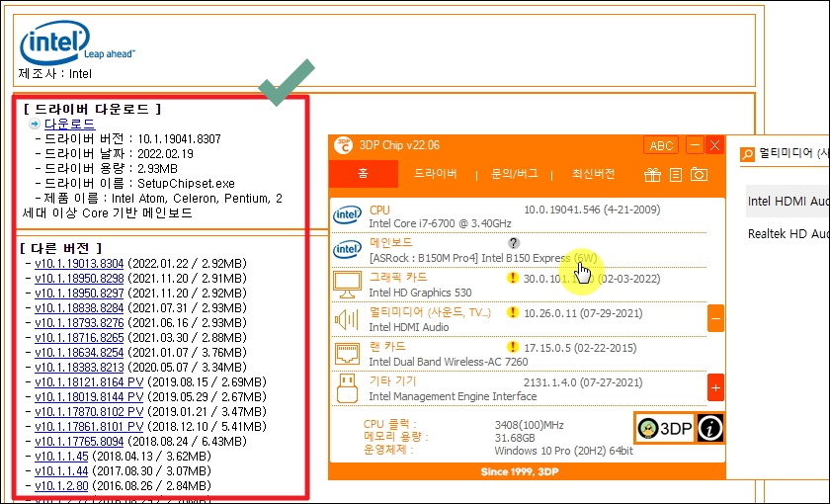Screen dimensions: 830x504
Task: Click the blue arrow icon beside 다운로드
Action: coord(35,124)
